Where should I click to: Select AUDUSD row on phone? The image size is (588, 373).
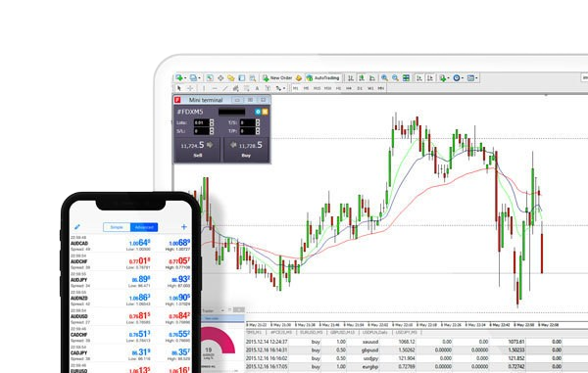(x=130, y=316)
